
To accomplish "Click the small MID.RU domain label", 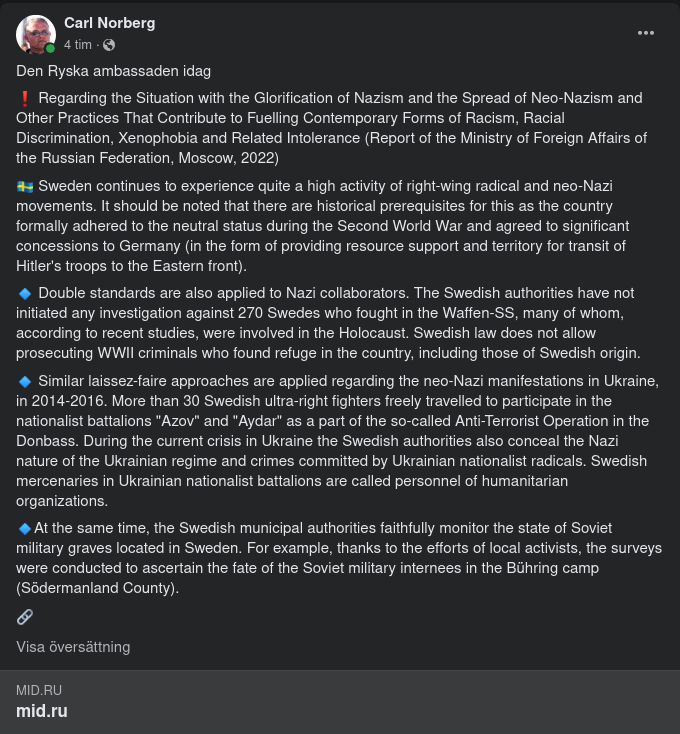I will (x=39, y=691).
